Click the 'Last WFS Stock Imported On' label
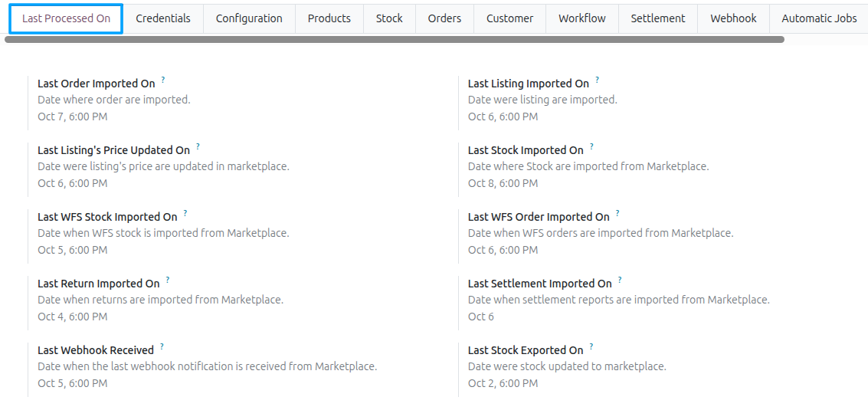868x420 pixels. 107,217
